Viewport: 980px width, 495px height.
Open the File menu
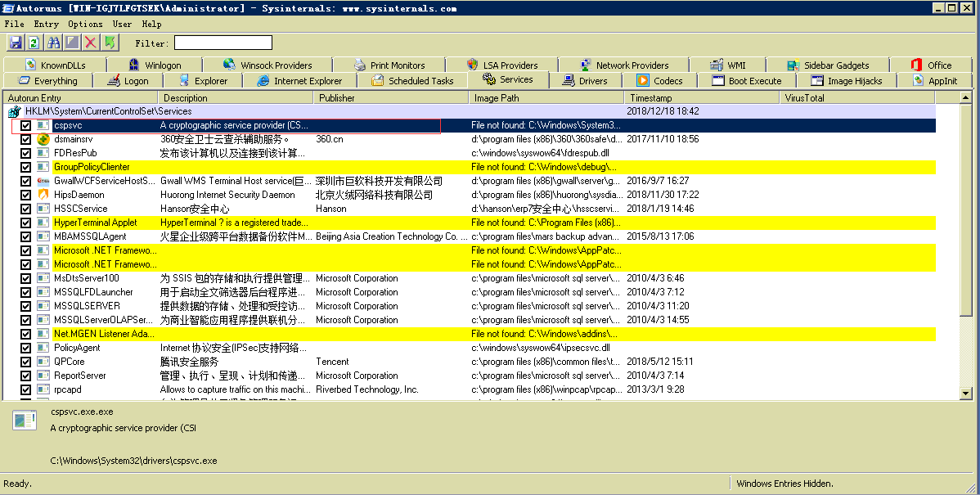15,24
